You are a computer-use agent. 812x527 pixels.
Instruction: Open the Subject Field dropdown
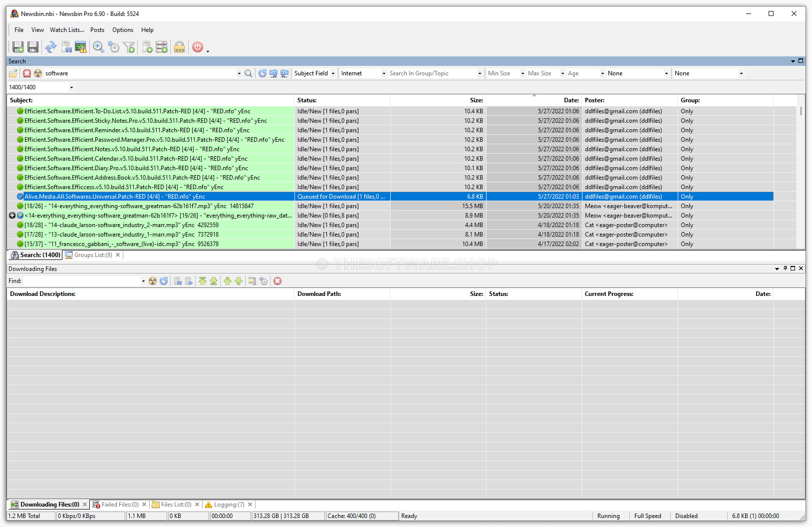(x=333, y=73)
